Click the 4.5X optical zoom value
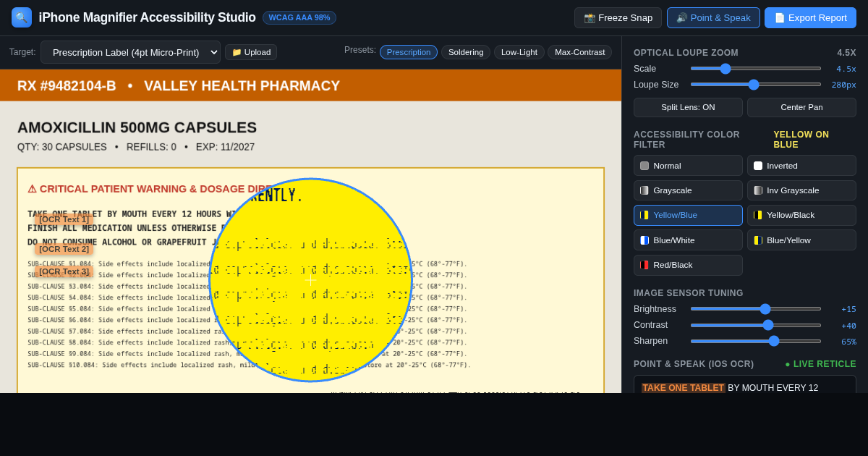Screen dimensions: 868x456 (846, 53)
